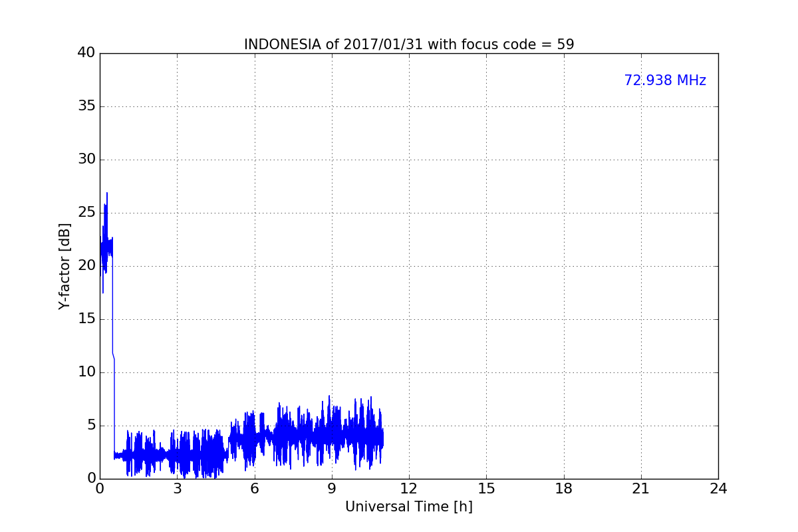Click the y-axis tick label 30
Viewport: 798px width, 532px height.
tap(86, 160)
